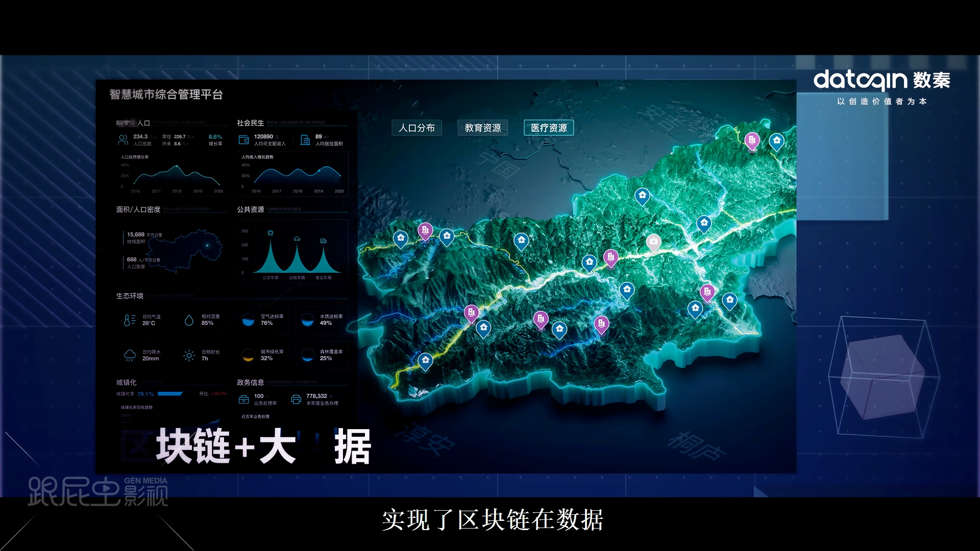The image size is (980, 551).
Task: Select the bus icon above 公交车辆 peak
Action: (x=271, y=233)
